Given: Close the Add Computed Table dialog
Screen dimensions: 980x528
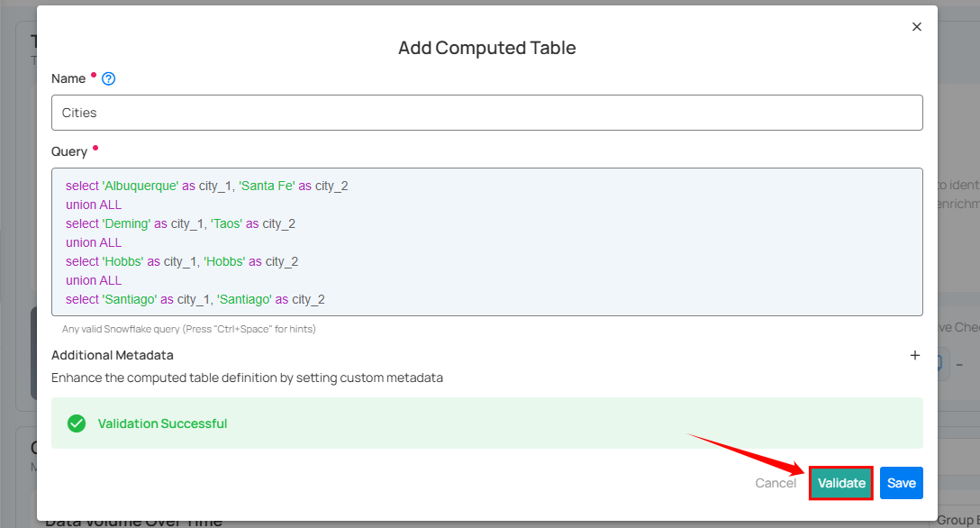Looking at the screenshot, I should (x=917, y=26).
